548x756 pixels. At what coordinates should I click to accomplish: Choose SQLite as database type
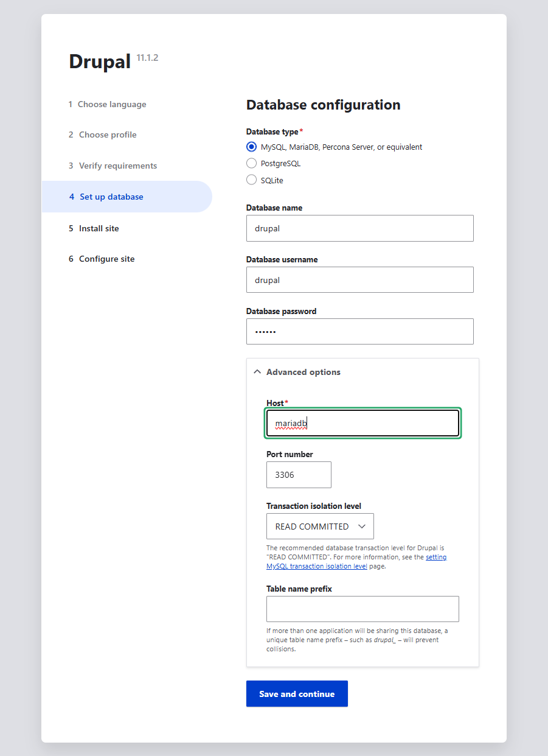click(x=251, y=180)
